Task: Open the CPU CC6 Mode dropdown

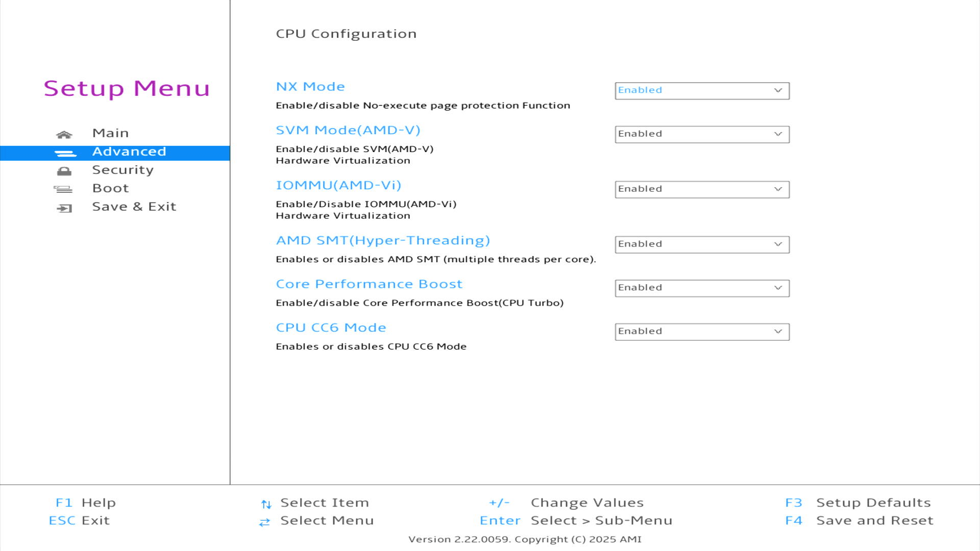Action: pos(702,332)
